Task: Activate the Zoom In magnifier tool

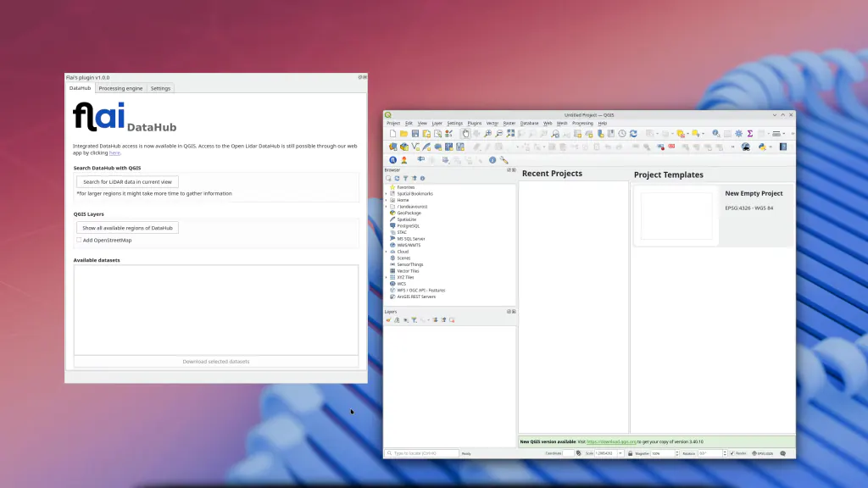Action: click(x=487, y=134)
